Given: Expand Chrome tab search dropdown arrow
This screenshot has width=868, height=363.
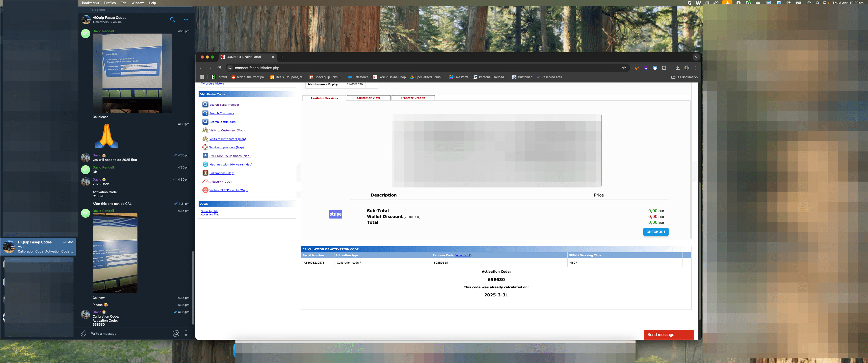Looking at the screenshot, I should (x=696, y=57).
